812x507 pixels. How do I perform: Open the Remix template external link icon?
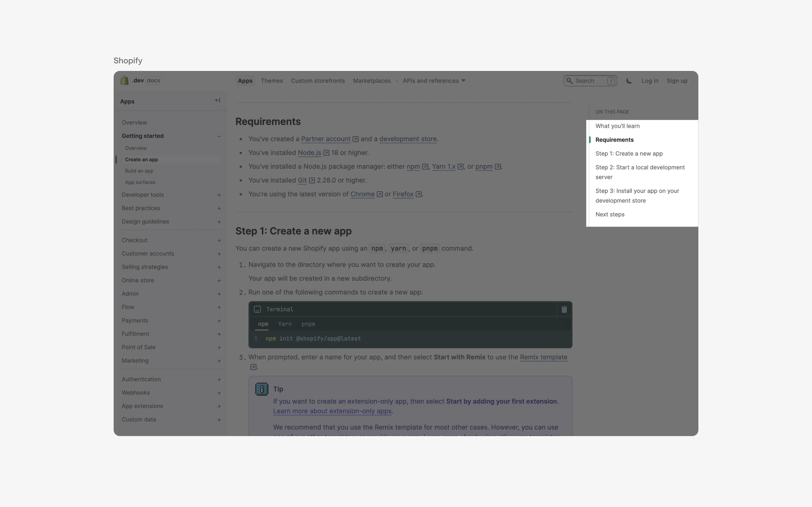(x=253, y=367)
